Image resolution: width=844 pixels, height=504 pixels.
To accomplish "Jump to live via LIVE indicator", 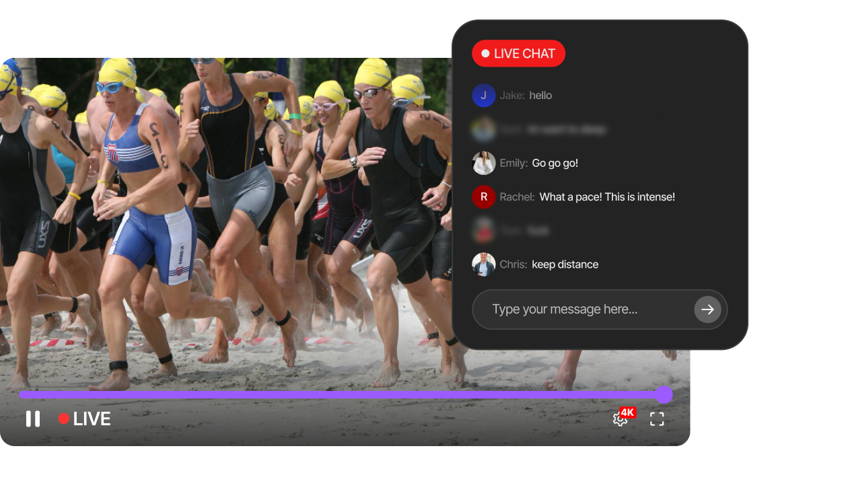I will click(x=85, y=419).
